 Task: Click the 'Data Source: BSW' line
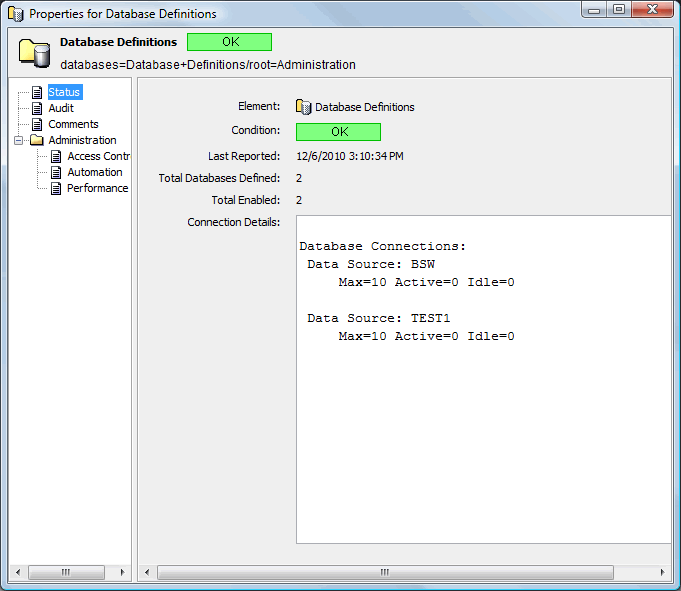click(x=371, y=264)
